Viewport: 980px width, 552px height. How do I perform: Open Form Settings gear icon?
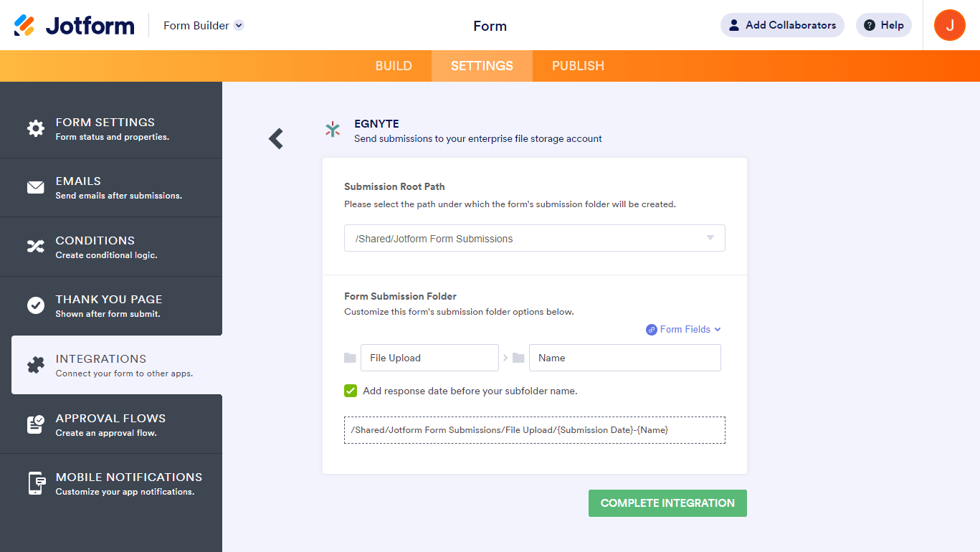35,129
